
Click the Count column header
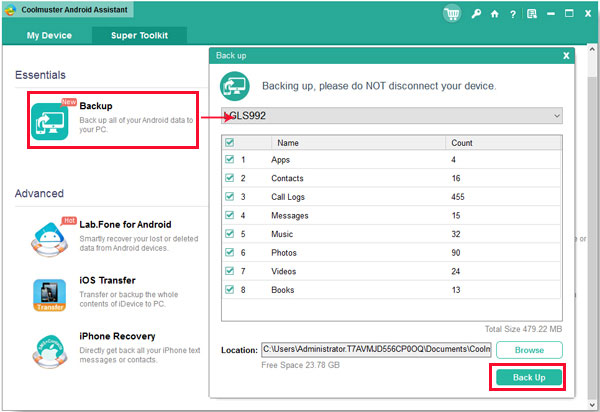point(462,143)
